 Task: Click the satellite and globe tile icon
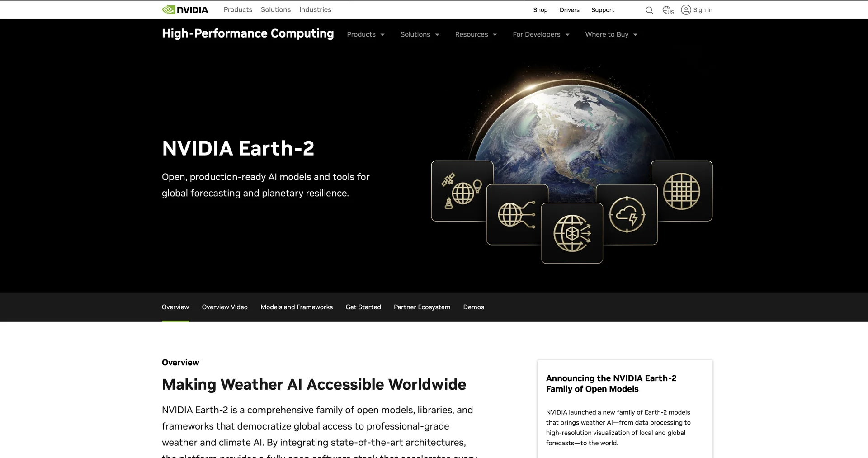tap(462, 191)
